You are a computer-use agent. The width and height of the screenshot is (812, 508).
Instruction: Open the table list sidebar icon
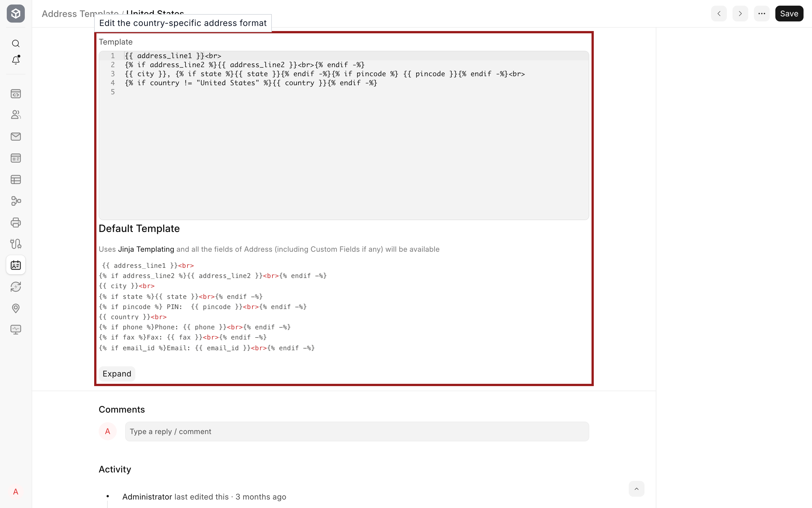click(x=16, y=179)
